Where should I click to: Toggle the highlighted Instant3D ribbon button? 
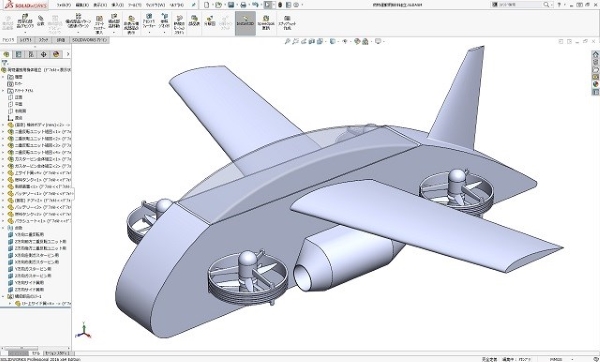[245, 23]
